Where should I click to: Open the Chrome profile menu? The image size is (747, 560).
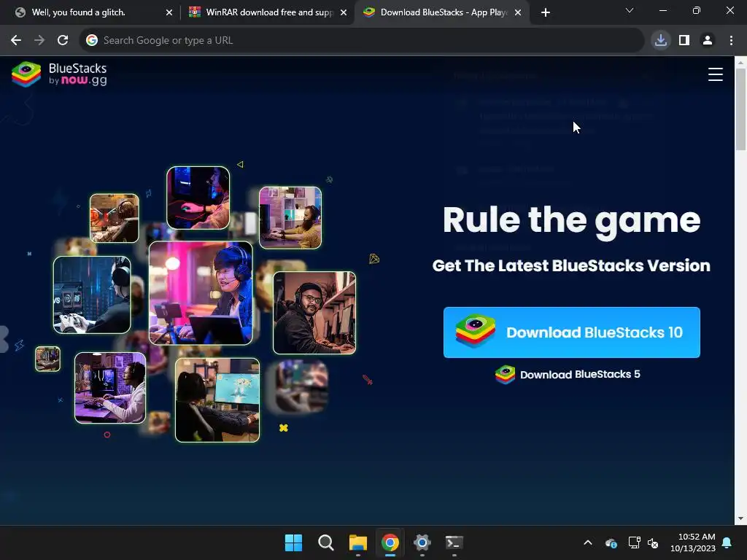point(708,41)
